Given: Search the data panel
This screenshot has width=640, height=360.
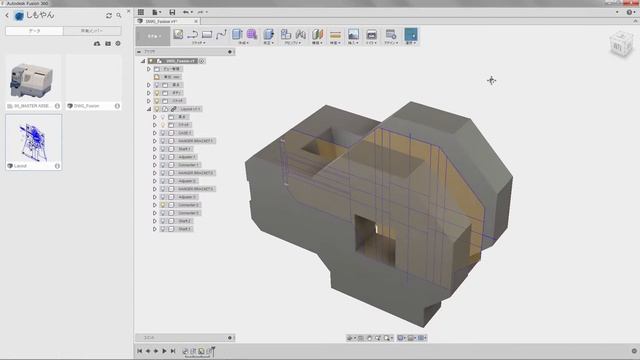Looking at the screenshot, I should (119, 16).
